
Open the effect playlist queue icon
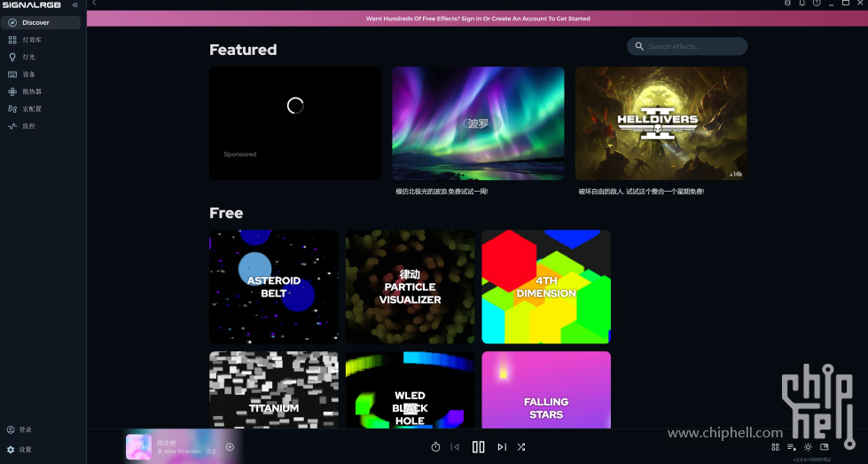coord(792,447)
